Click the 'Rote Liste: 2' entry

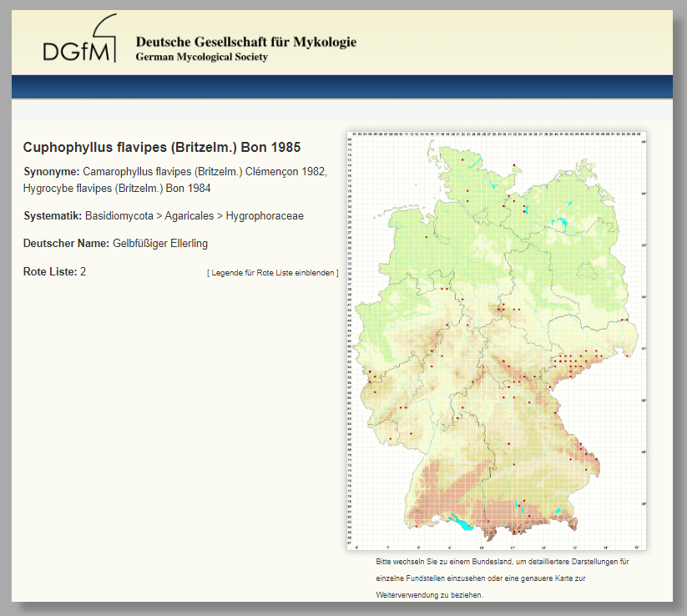(54, 271)
